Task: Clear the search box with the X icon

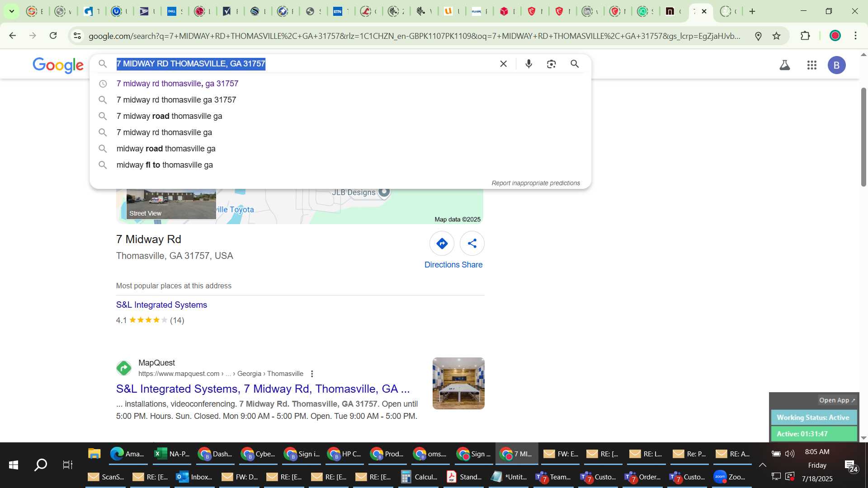Action: click(x=503, y=64)
